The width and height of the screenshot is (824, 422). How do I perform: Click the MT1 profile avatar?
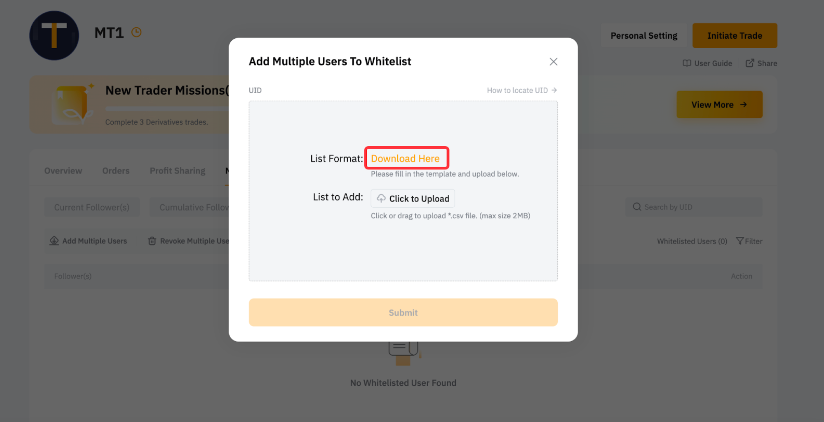pyautogui.click(x=54, y=35)
